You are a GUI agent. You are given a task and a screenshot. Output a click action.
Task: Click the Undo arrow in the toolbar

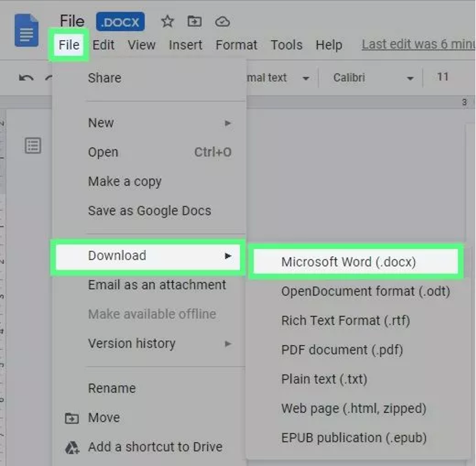[x=26, y=77]
